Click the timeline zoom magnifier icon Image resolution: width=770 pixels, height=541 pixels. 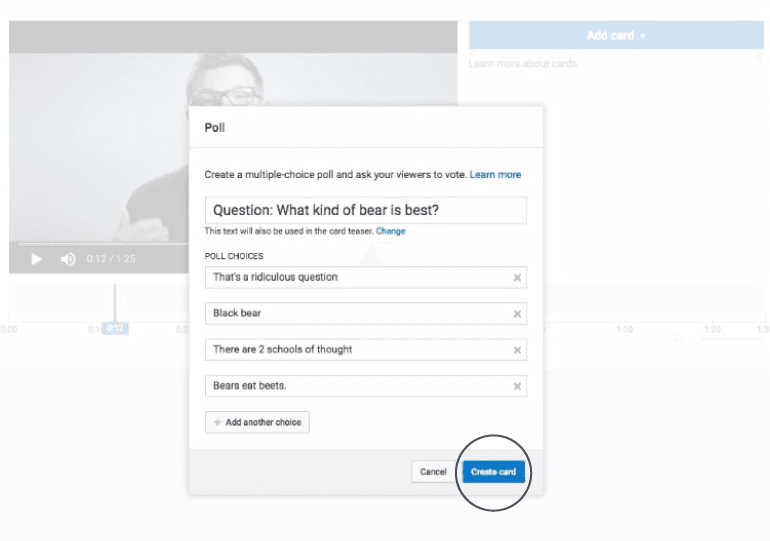click(x=679, y=340)
